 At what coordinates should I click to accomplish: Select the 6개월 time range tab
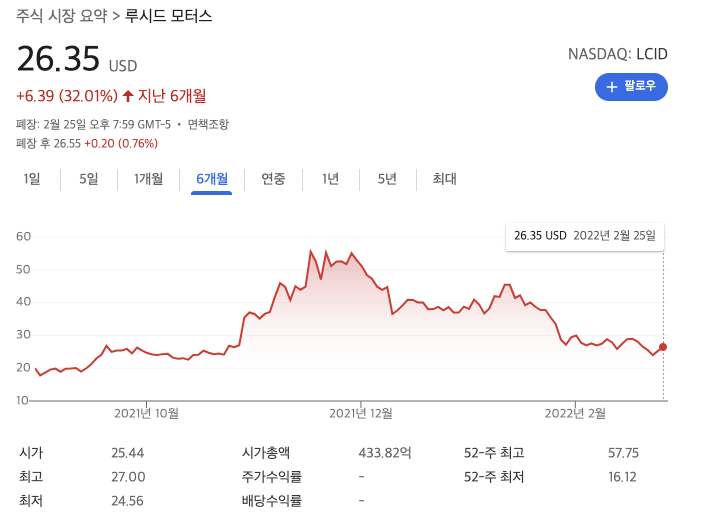[212, 179]
